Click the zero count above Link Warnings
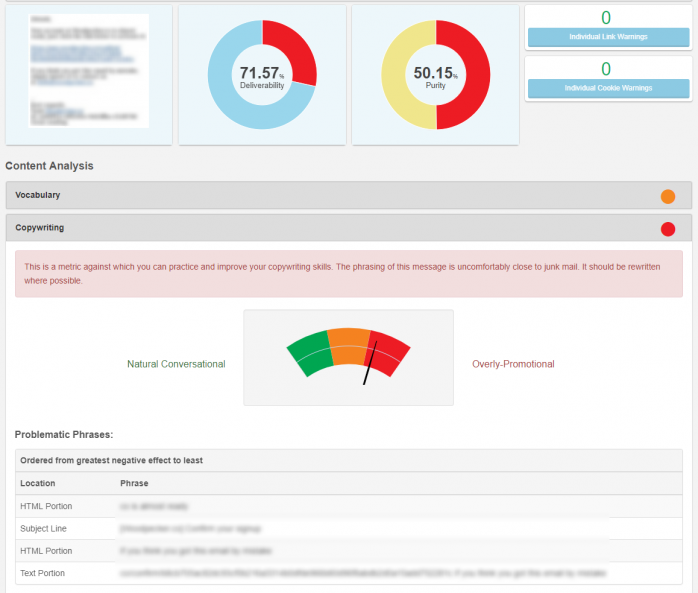Viewport: 698px width, 593px height. pyautogui.click(x=606, y=17)
